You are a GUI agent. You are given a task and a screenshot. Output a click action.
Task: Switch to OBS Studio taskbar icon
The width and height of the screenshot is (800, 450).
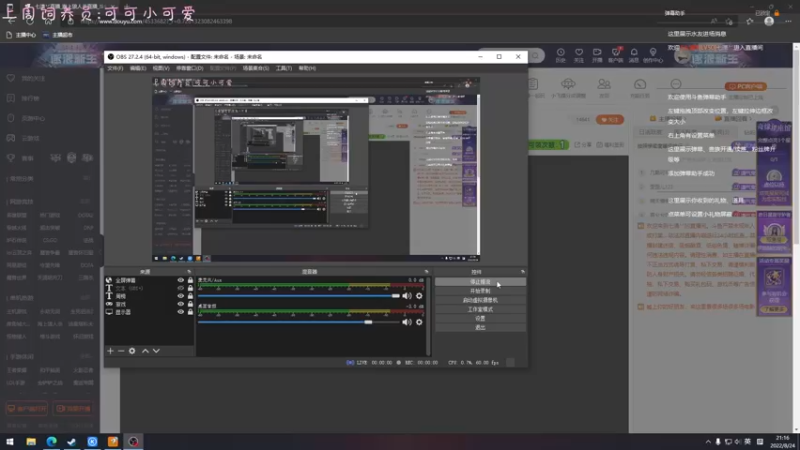(133, 442)
